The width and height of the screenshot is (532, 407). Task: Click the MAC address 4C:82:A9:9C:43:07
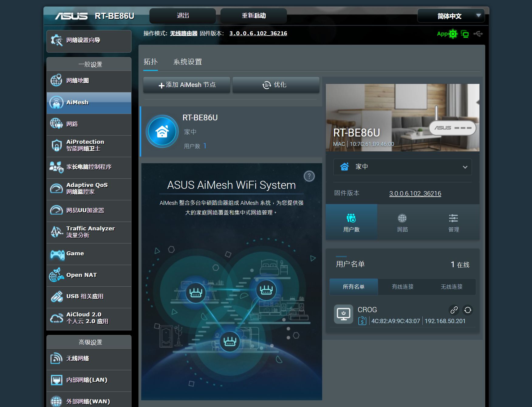[x=396, y=321]
